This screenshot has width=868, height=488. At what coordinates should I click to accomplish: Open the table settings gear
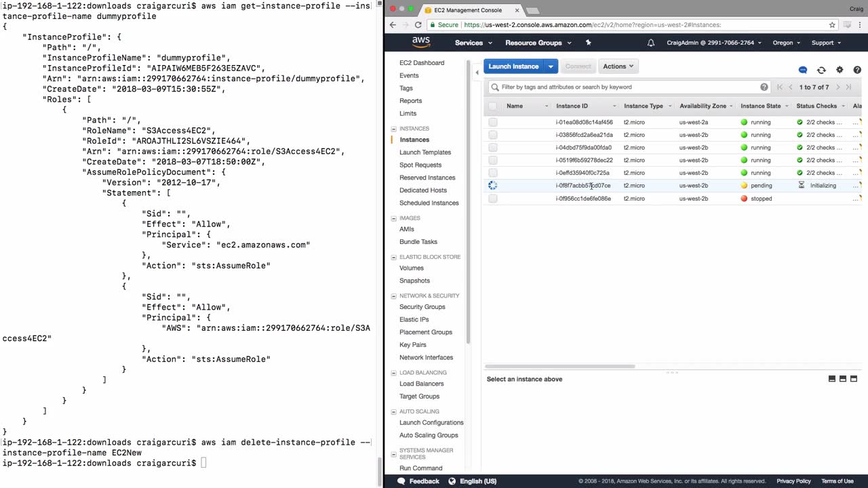[x=840, y=70]
